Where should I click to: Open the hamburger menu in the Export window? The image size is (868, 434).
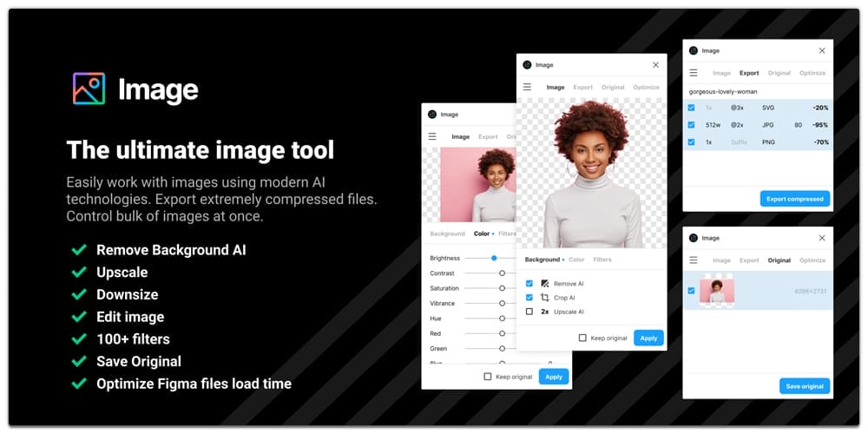[x=693, y=73]
